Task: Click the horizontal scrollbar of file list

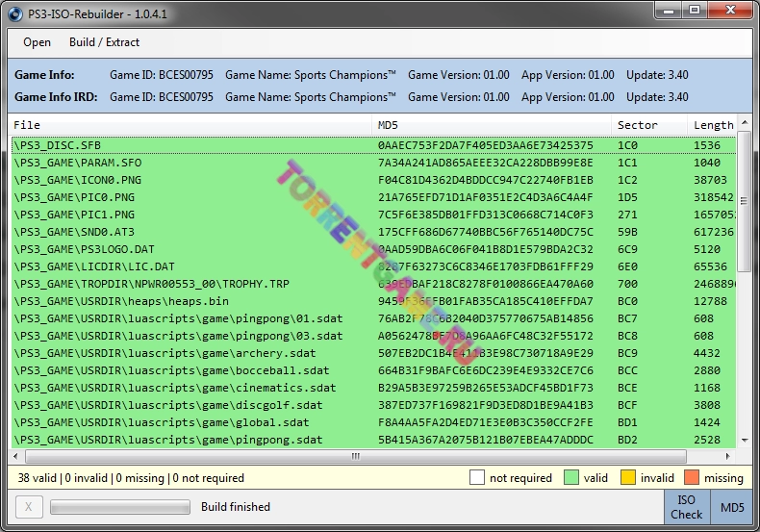Action: pyautogui.click(x=356, y=456)
